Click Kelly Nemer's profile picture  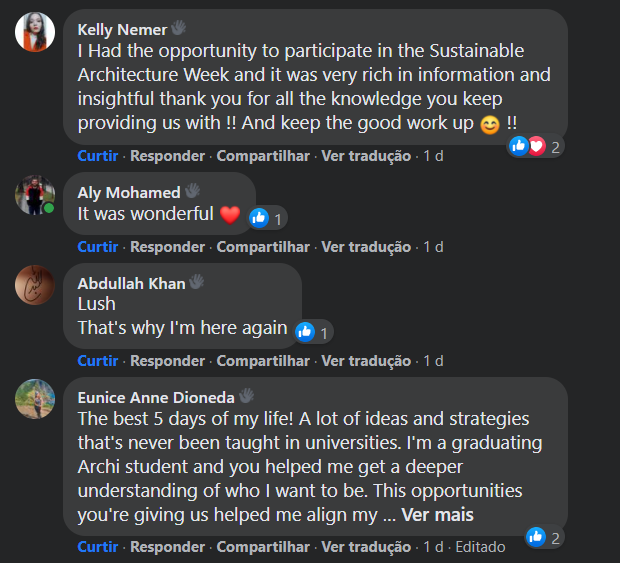(34, 32)
